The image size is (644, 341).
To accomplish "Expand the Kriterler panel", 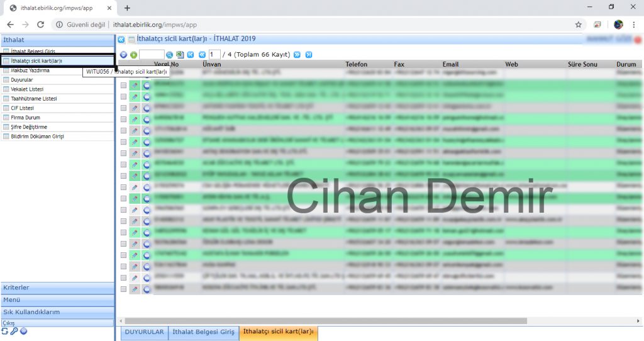I will [x=57, y=288].
